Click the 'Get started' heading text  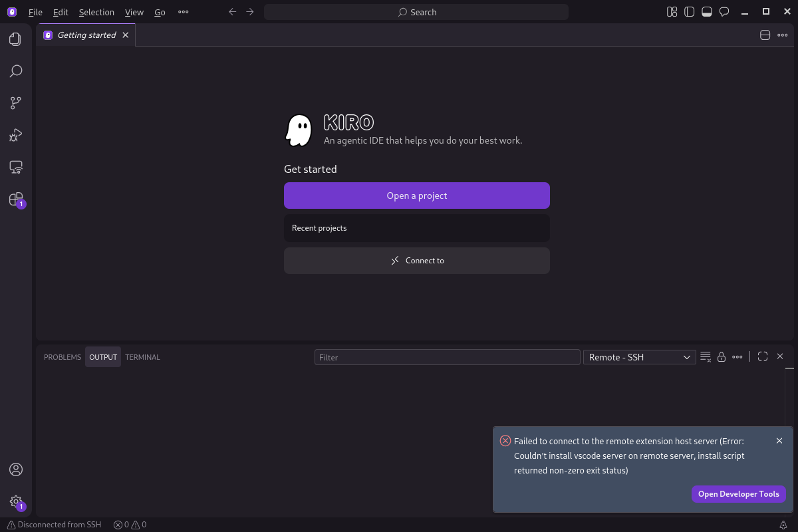click(311, 170)
